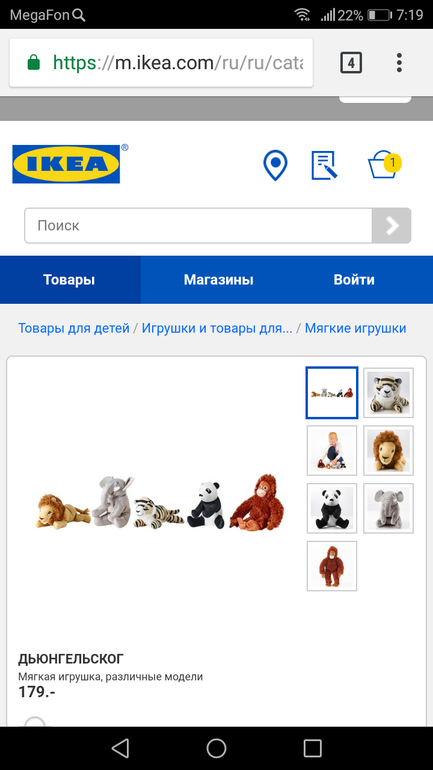Tap the Android back navigation button
Viewport: 433px width, 770px height.
pos(120,748)
